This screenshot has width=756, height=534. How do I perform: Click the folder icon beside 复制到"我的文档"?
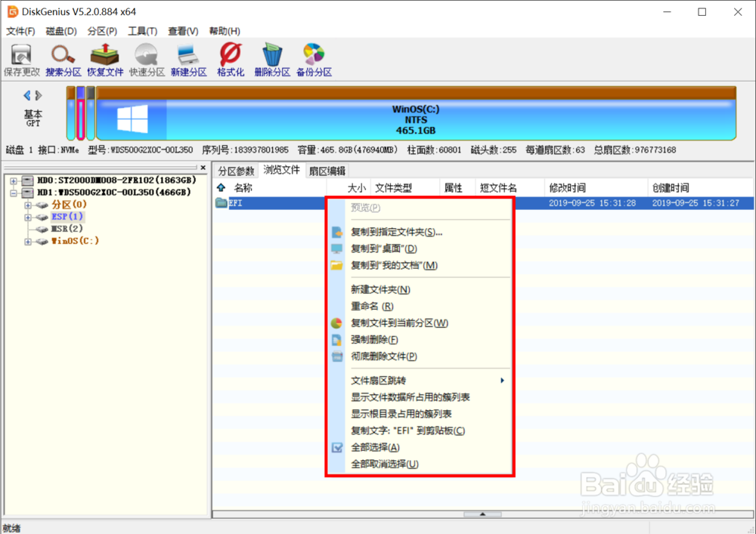click(337, 265)
